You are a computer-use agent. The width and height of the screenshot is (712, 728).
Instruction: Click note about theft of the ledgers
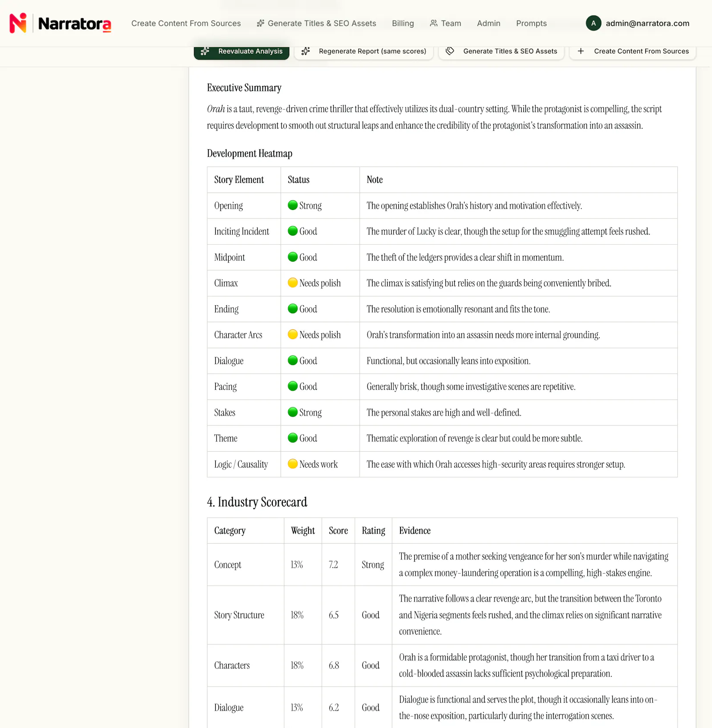pos(465,257)
